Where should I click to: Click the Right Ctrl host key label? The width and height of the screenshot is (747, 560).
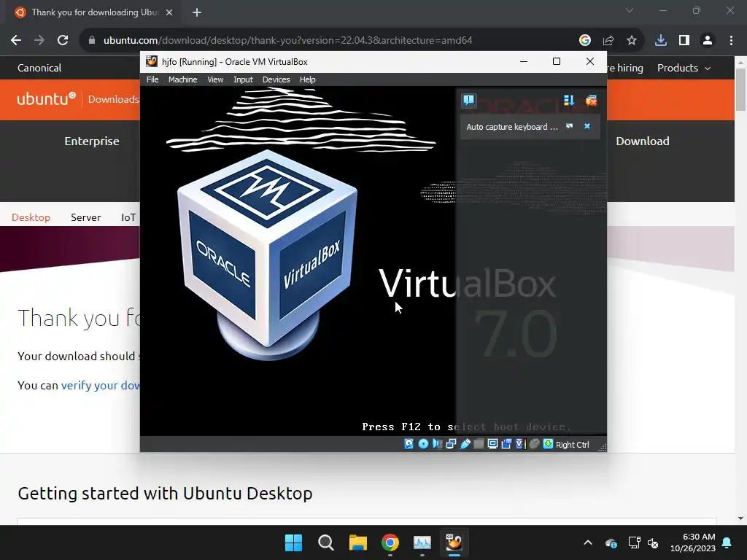[x=572, y=444]
